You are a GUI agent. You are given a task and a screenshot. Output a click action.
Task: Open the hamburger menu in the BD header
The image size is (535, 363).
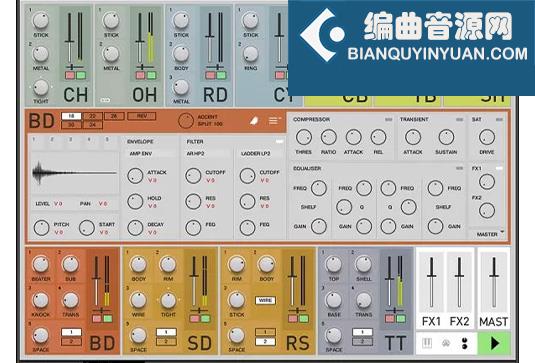coord(274,121)
